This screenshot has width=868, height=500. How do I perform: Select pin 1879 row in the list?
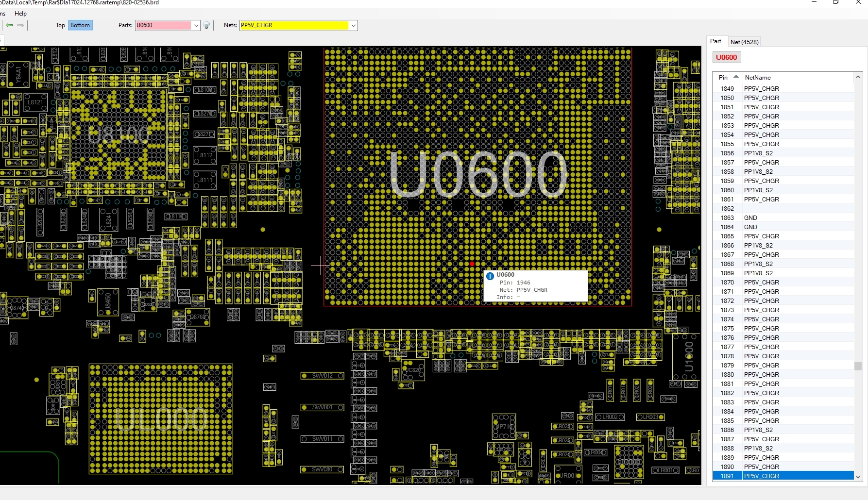tap(783, 365)
